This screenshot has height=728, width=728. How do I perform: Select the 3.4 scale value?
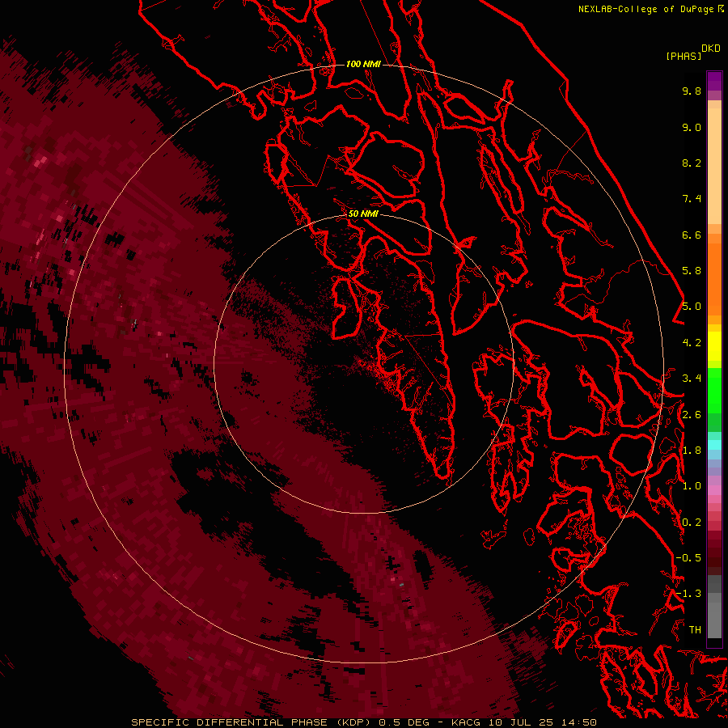[x=692, y=379]
